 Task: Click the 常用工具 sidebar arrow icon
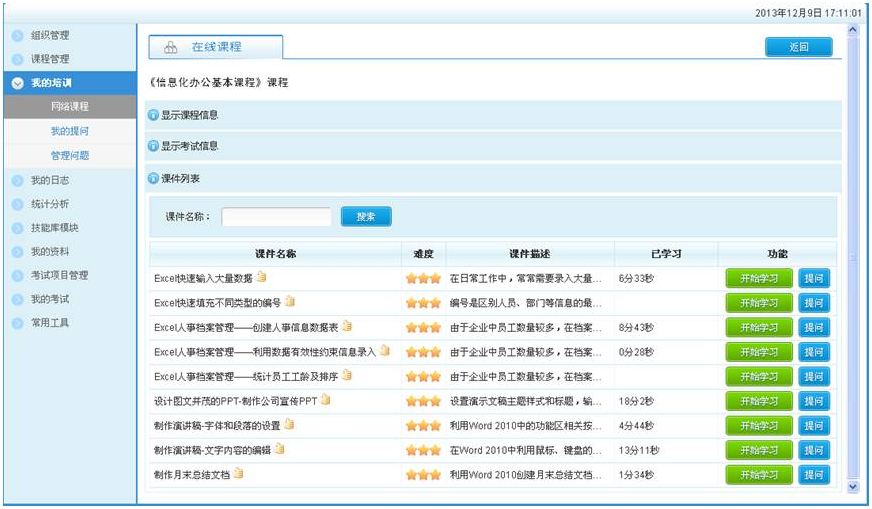tap(17, 323)
